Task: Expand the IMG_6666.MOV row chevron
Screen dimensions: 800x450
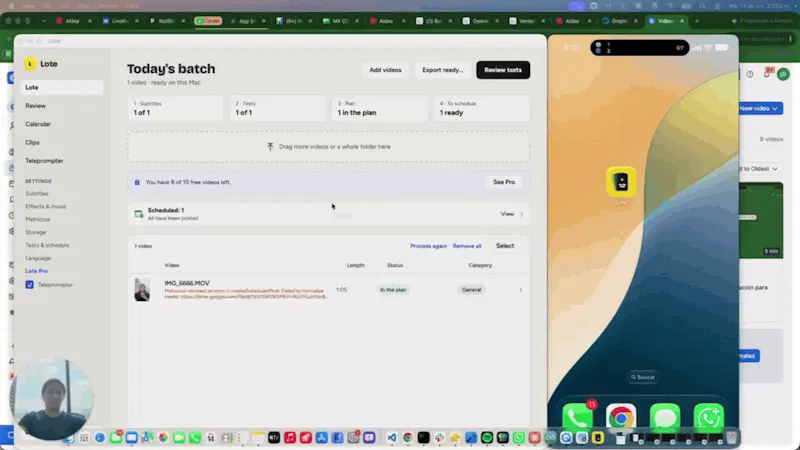Action: (x=520, y=290)
